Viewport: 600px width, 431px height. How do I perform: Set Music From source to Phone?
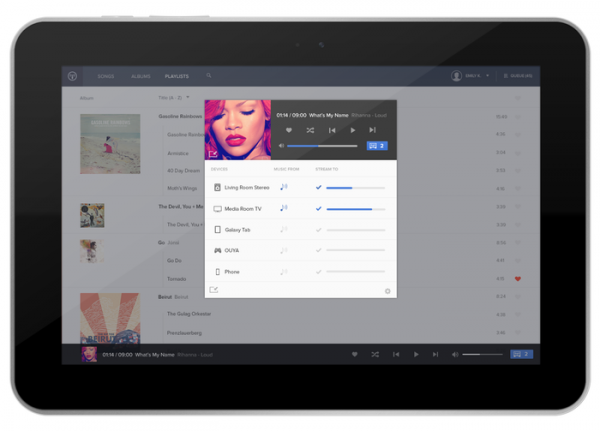284,271
